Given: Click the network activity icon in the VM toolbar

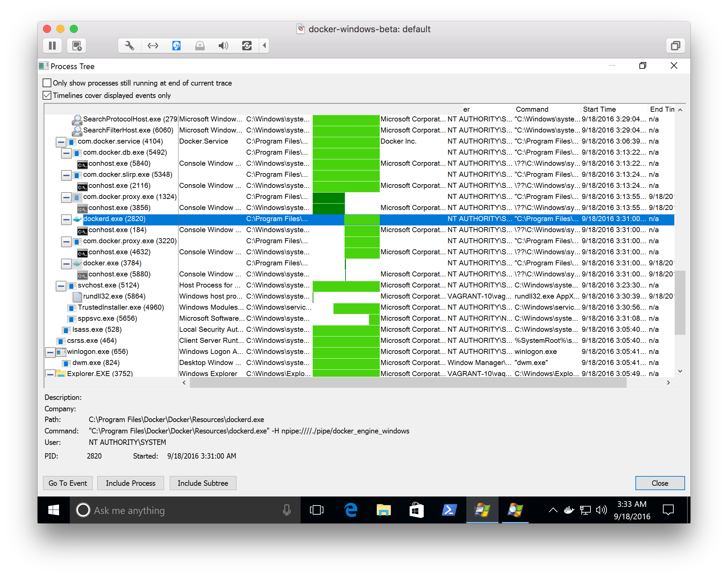Looking at the screenshot, I should click(153, 46).
